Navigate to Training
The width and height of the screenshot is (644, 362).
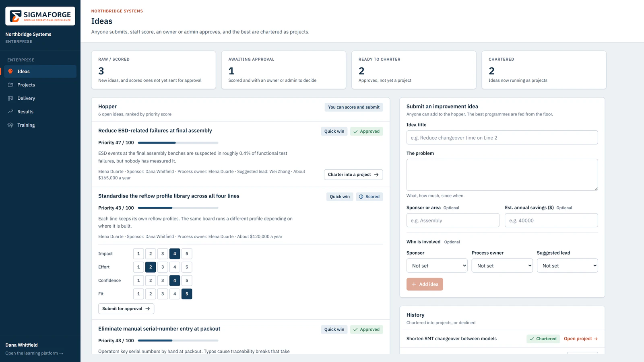click(40, 125)
